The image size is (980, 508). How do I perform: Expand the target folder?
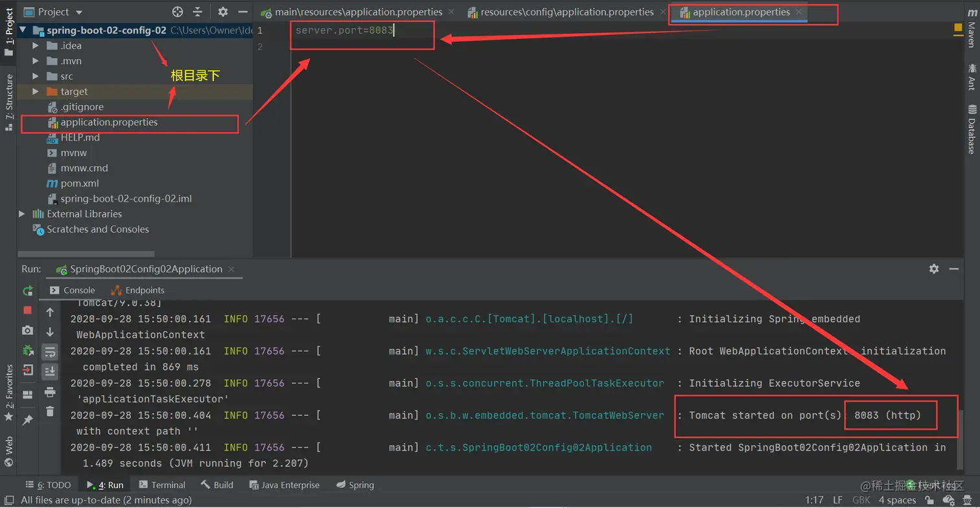click(36, 91)
